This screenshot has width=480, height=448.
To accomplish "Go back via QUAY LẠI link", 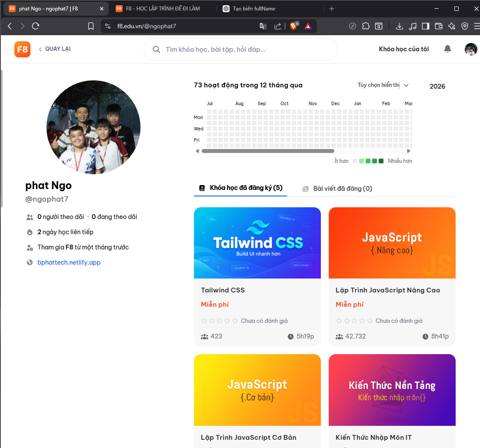I will tap(55, 49).
